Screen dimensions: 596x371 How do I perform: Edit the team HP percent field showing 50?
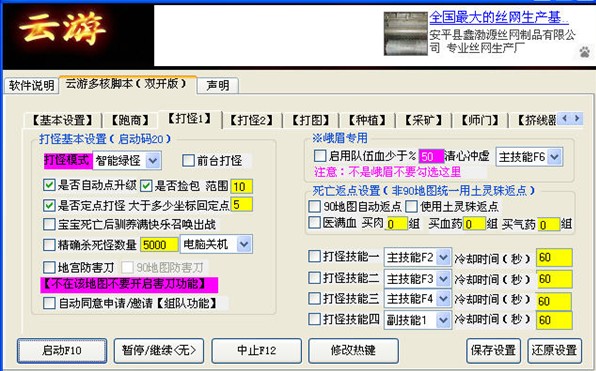[x=431, y=156]
